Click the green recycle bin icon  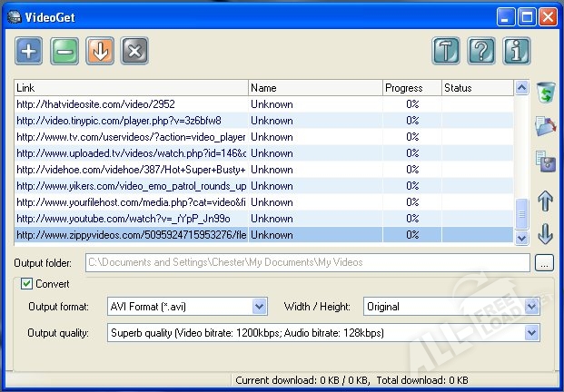pos(545,92)
